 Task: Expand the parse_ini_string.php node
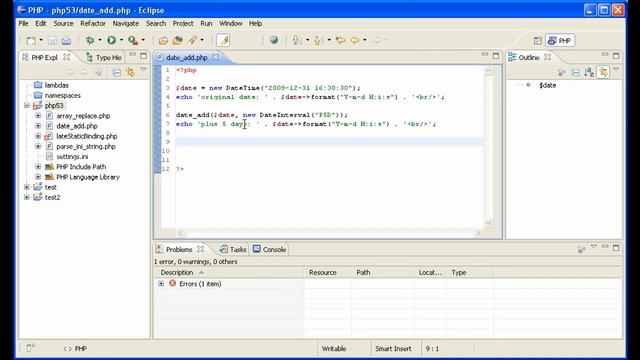[38, 146]
